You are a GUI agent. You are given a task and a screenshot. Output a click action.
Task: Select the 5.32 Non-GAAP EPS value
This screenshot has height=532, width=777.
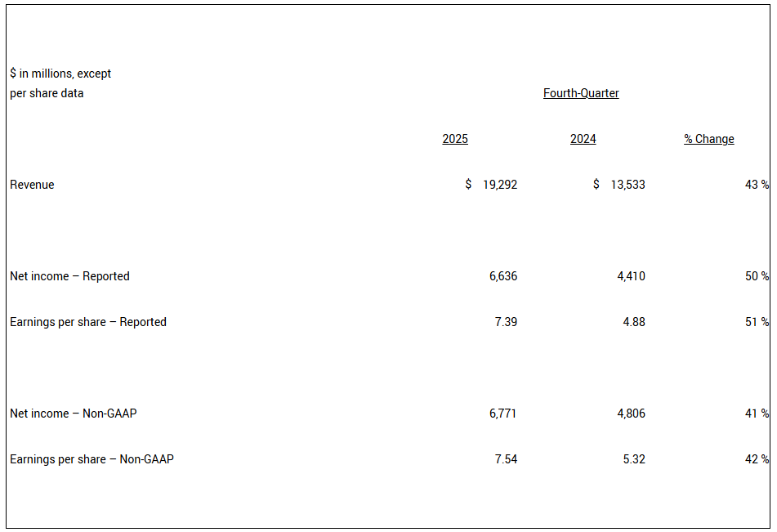tap(633, 459)
